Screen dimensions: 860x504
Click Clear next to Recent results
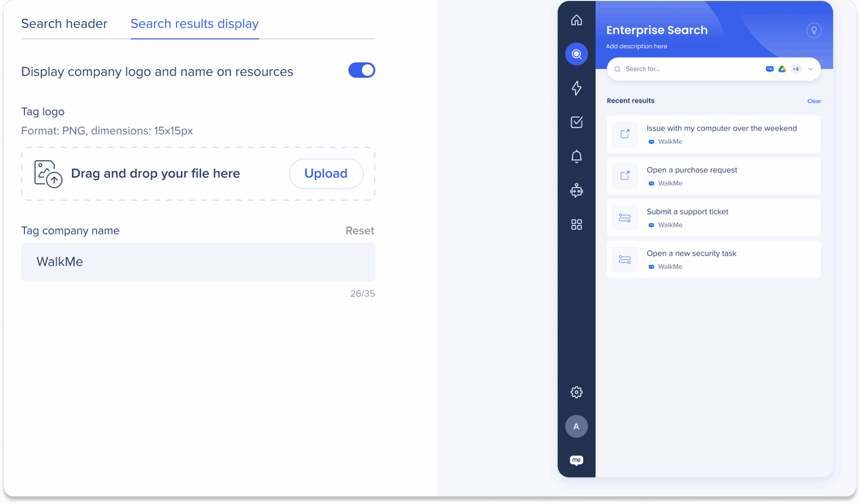[814, 101]
